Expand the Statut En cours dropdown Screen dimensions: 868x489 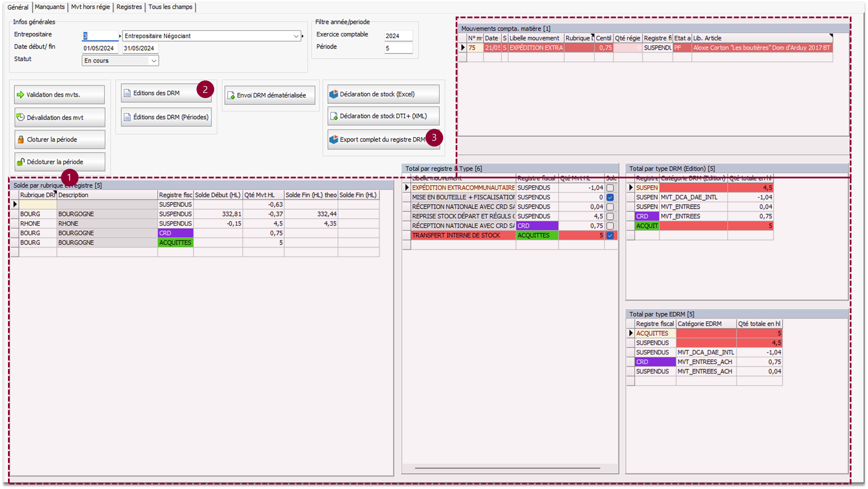(154, 60)
